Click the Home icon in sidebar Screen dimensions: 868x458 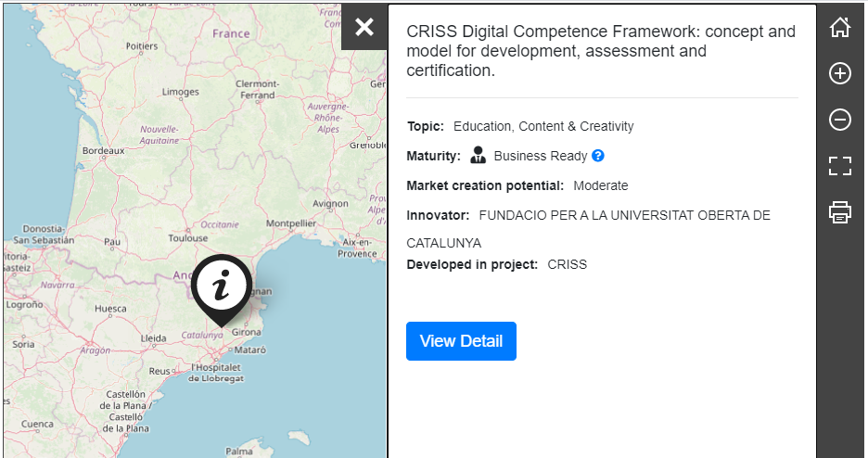pos(840,27)
